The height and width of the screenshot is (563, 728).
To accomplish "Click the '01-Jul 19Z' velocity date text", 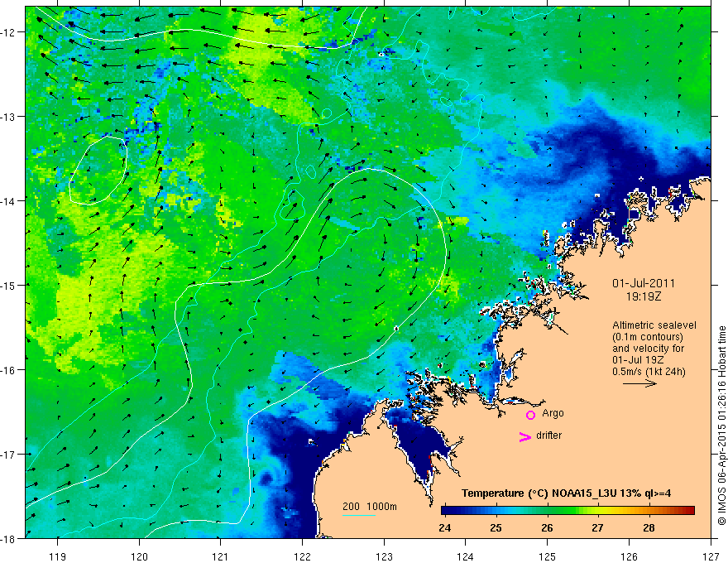I will 638,360.
